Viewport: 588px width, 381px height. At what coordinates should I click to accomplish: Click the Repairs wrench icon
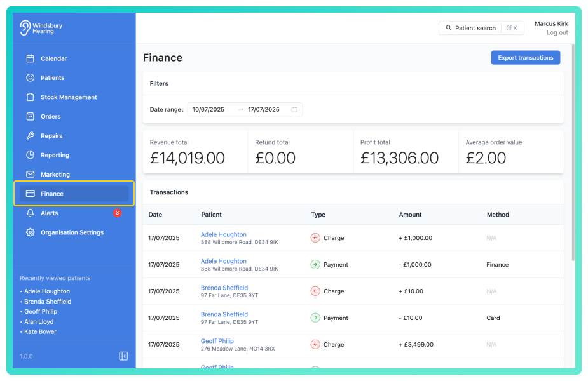31,136
